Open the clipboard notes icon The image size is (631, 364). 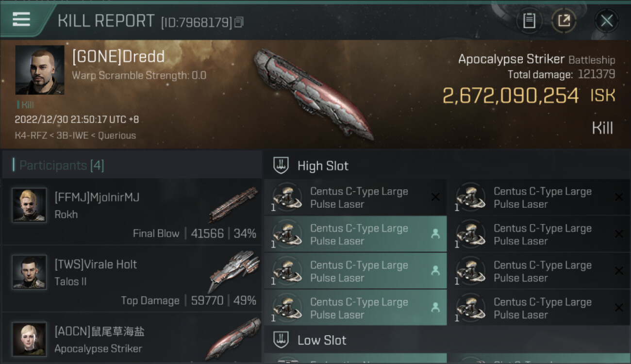click(x=529, y=21)
